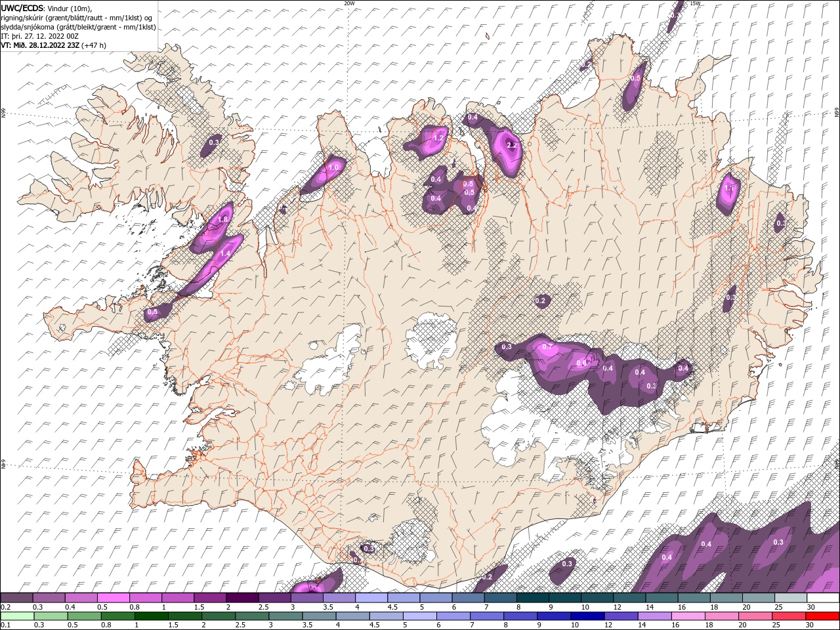Click the first dark mauve swatch after 0.2, snow scale
Viewport: 840px width, 630px height.
click(x=17, y=598)
